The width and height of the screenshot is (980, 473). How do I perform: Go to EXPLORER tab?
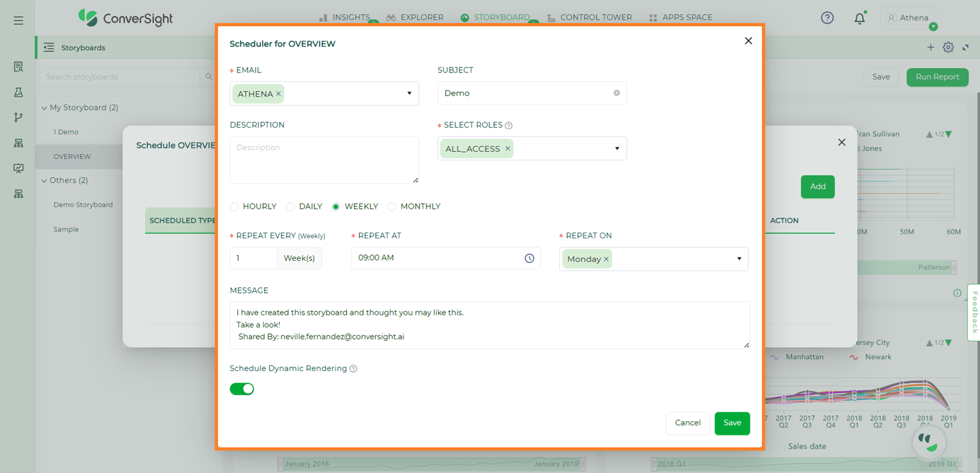(415, 18)
